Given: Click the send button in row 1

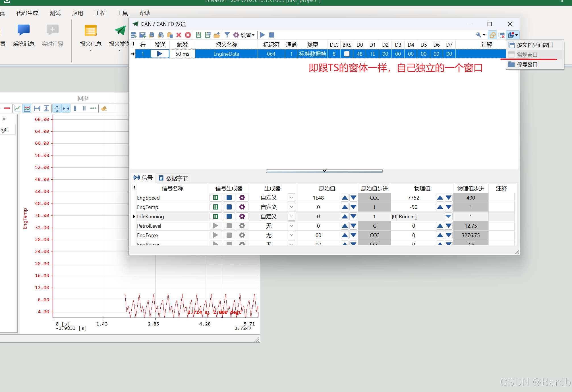Looking at the screenshot, I should click(x=160, y=54).
